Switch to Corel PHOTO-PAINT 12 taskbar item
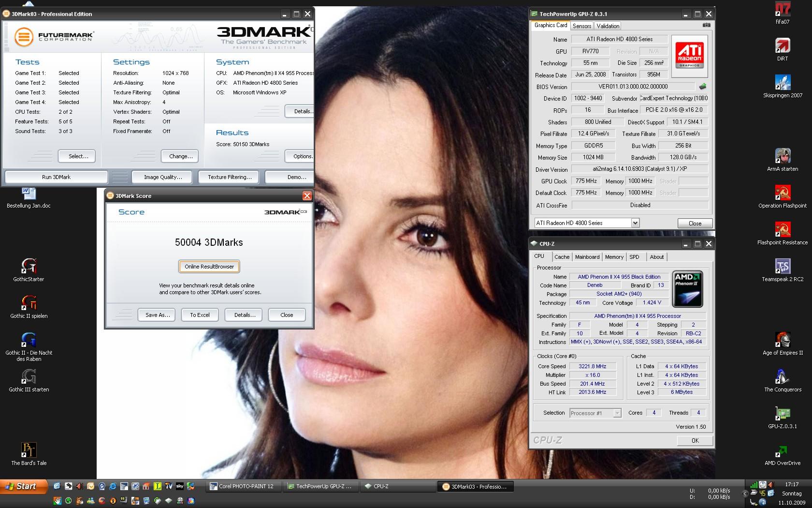Viewport: 812px width, 508px height. point(243,487)
